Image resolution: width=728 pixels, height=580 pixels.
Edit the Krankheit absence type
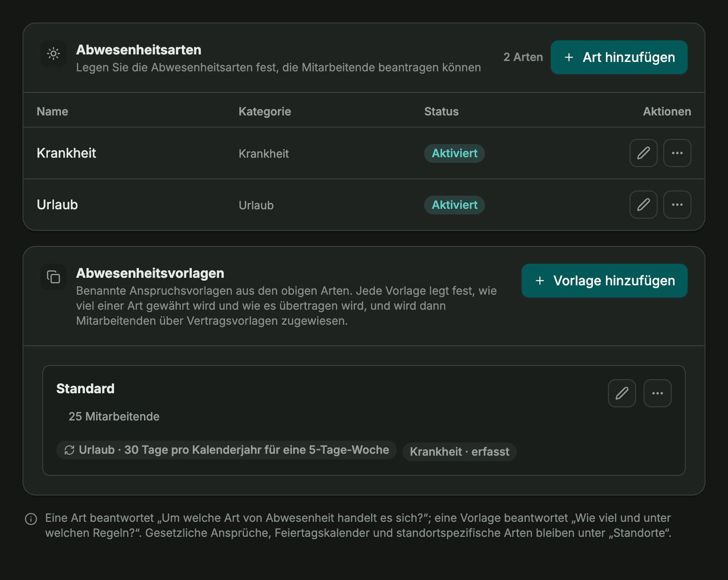point(643,153)
